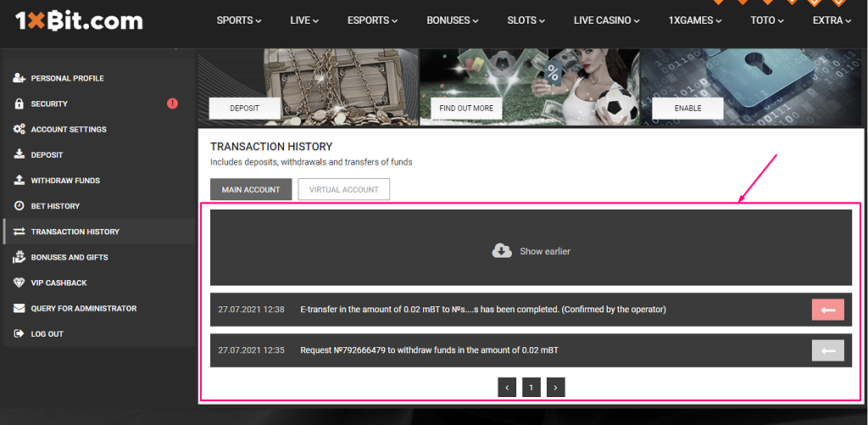This screenshot has height=425, width=868.
Task: Click the Account Settings gears icon
Action: [19, 129]
